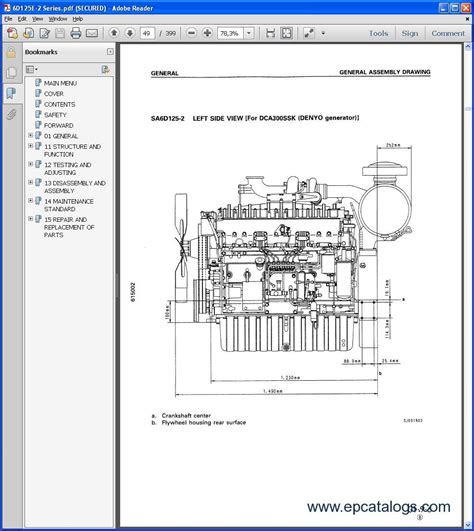Expand the 01 GENERAL bookmark
Viewport: 474px width, 531px height.
point(30,135)
